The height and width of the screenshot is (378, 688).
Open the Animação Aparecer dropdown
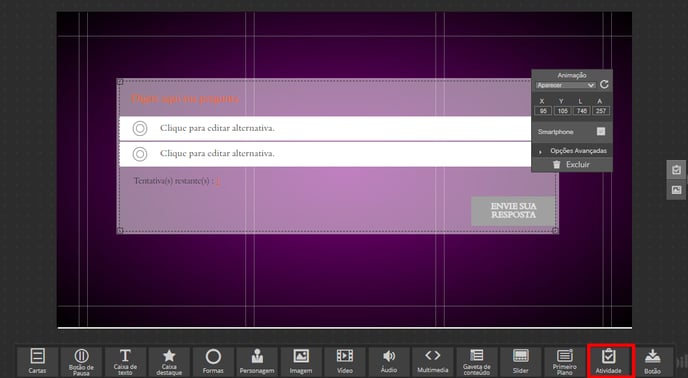pos(565,85)
